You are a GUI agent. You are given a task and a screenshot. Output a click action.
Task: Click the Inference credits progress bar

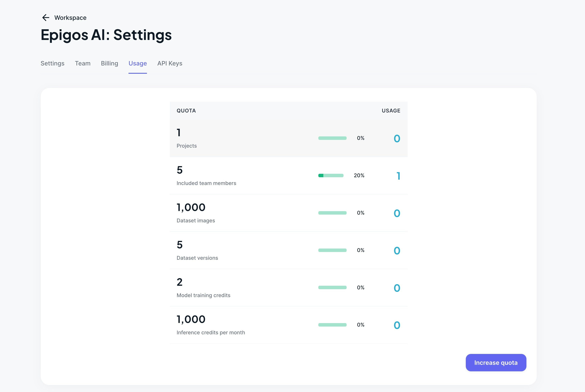(332, 325)
